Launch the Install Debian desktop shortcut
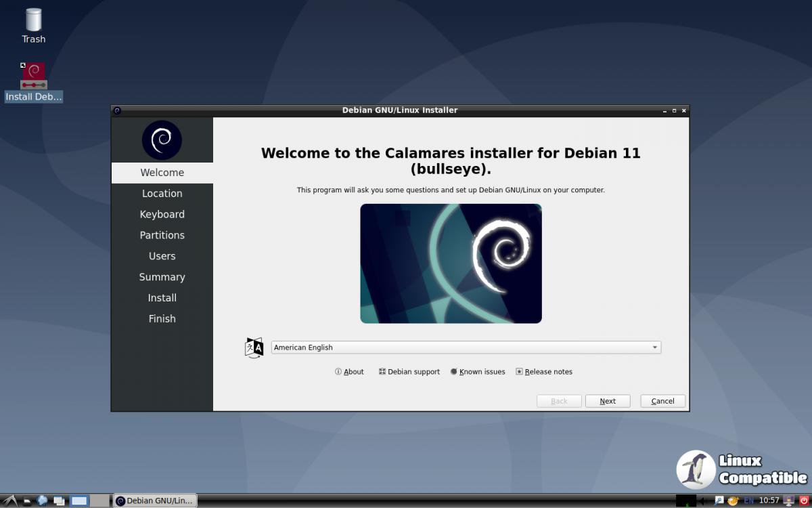 [33, 82]
